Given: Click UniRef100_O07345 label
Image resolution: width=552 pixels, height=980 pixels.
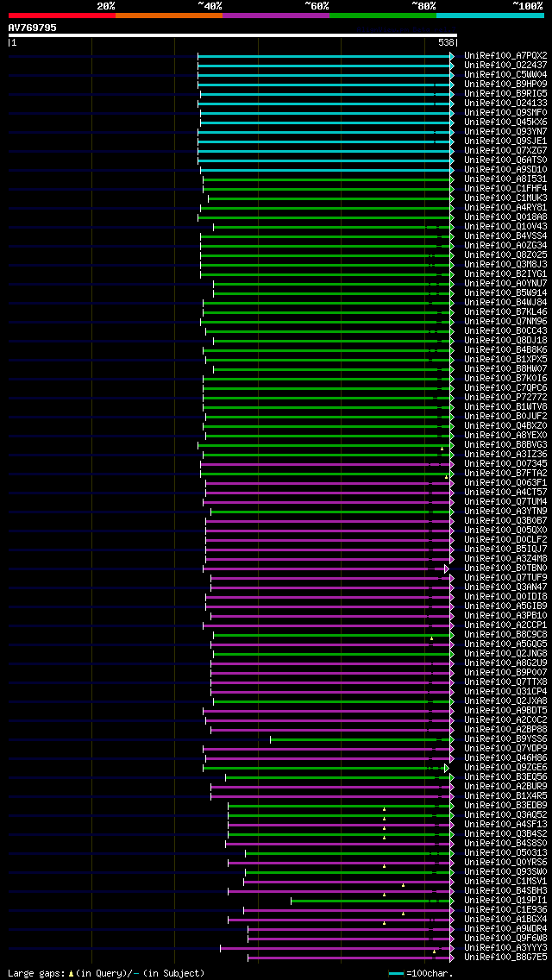Looking at the screenshot, I should tap(505, 464).
